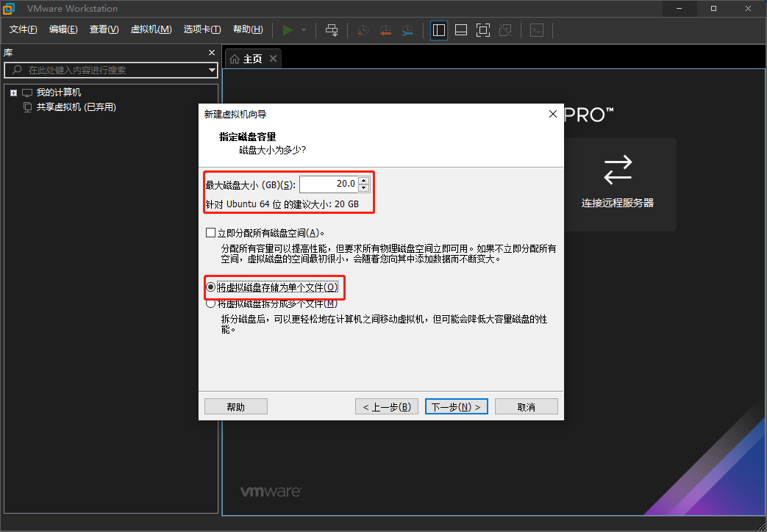767x532 pixels.
Task: Close the 库 library panel
Action: [x=212, y=52]
